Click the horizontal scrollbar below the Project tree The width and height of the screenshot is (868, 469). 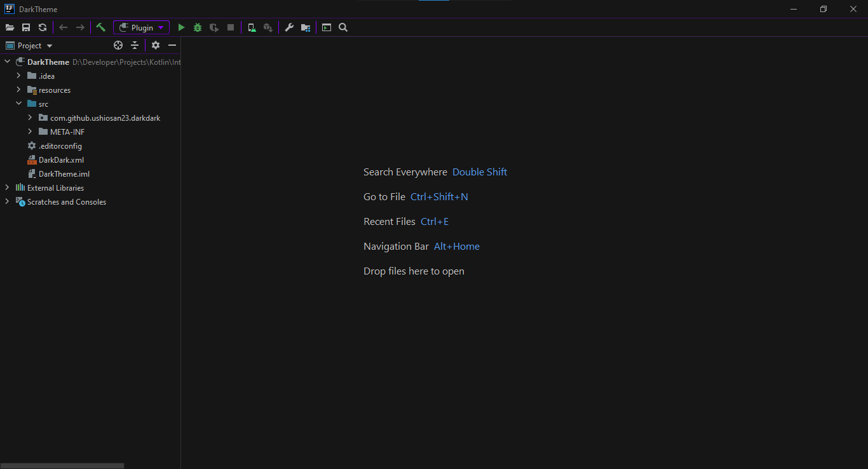[62, 465]
